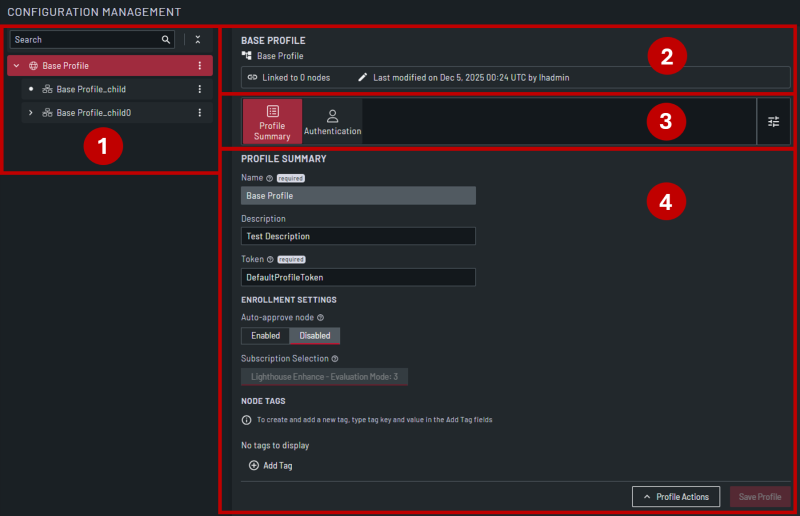Click the settings sliders icon
The height and width of the screenshot is (516, 800).
[x=773, y=121]
